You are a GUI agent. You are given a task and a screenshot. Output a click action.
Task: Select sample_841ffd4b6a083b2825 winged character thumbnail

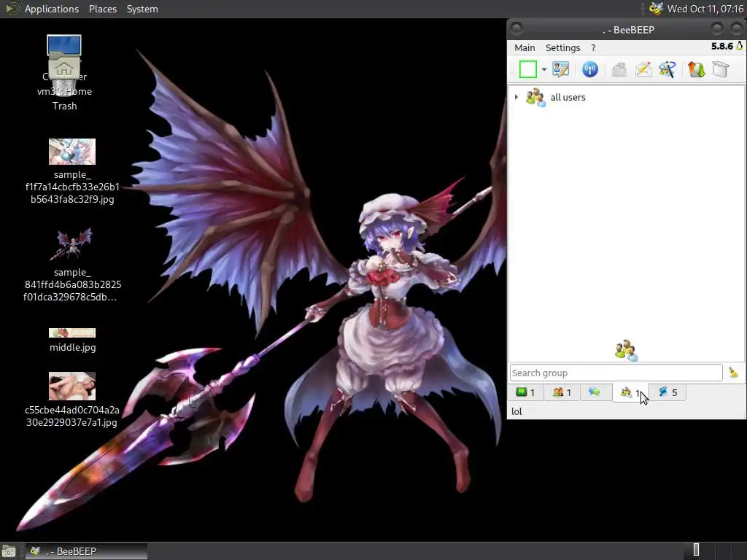pyautogui.click(x=72, y=244)
